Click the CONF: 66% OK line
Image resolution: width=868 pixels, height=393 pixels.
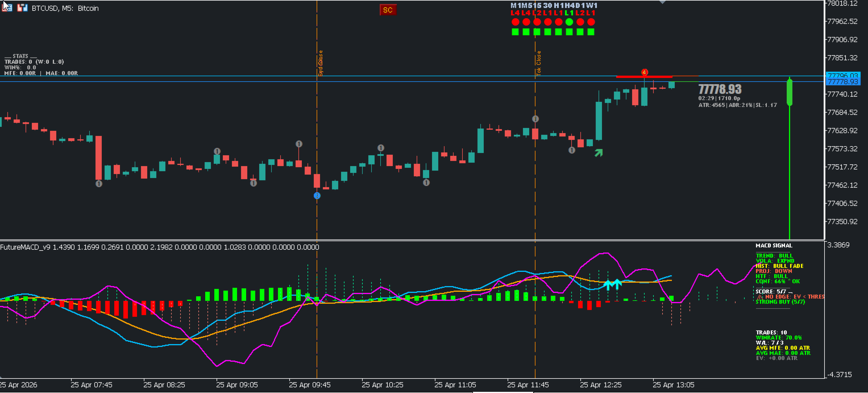tap(778, 282)
